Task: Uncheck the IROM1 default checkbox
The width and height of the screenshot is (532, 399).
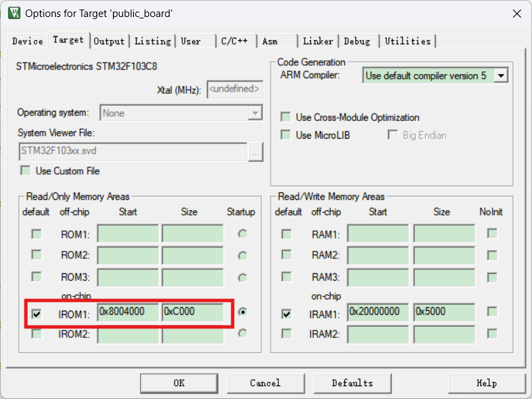Action: pos(36,314)
